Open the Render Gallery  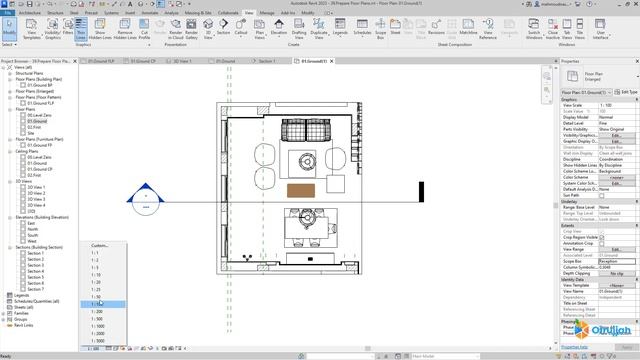point(191,29)
